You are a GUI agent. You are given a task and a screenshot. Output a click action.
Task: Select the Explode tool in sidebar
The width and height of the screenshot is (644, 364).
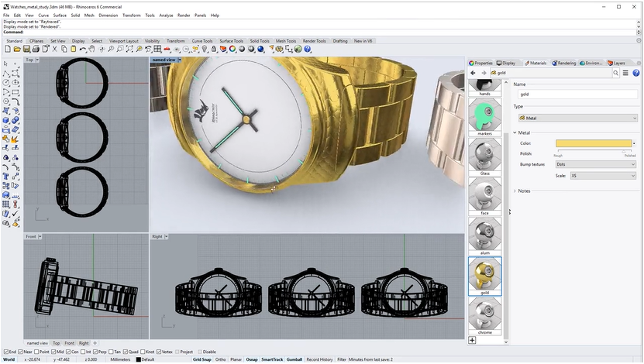click(15, 139)
